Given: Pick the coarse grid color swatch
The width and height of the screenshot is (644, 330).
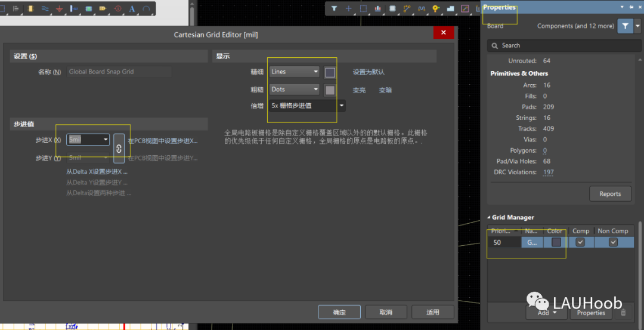Looking at the screenshot, I should point(330,90).
